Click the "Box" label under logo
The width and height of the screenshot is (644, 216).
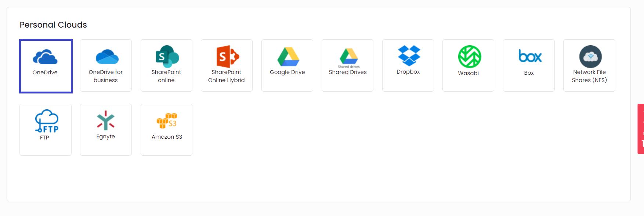[529, 73]
